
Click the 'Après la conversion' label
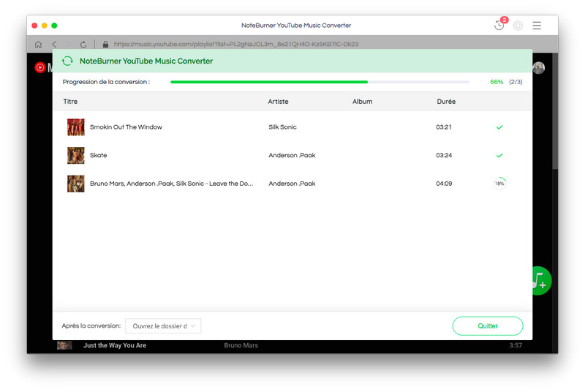[x=91, y=326]
